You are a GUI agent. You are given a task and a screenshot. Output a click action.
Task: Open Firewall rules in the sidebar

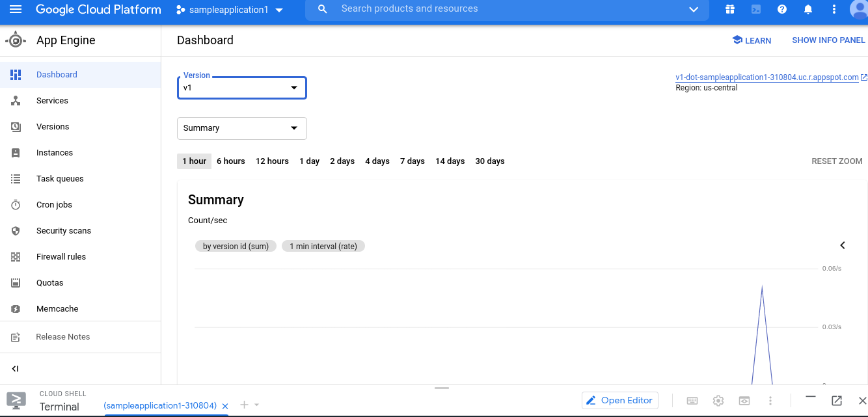[81, 257]
